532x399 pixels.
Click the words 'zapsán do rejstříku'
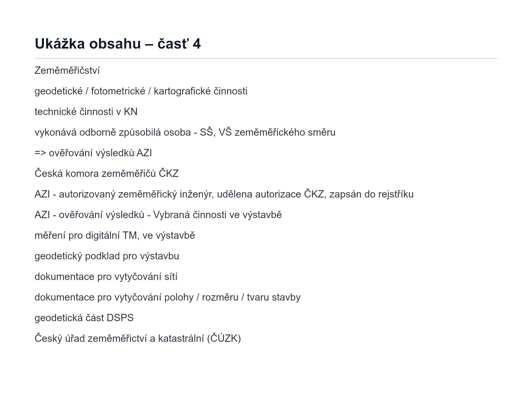[x=371, y=194]
